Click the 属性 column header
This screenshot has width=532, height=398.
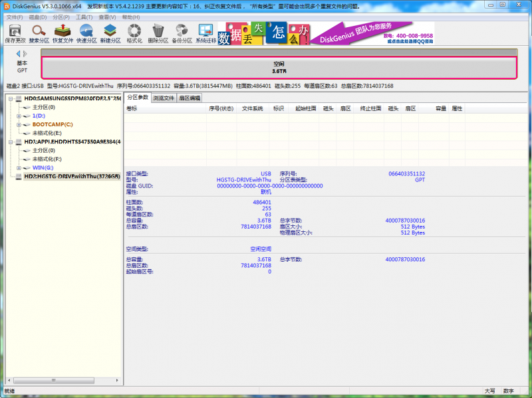(457, 108)
